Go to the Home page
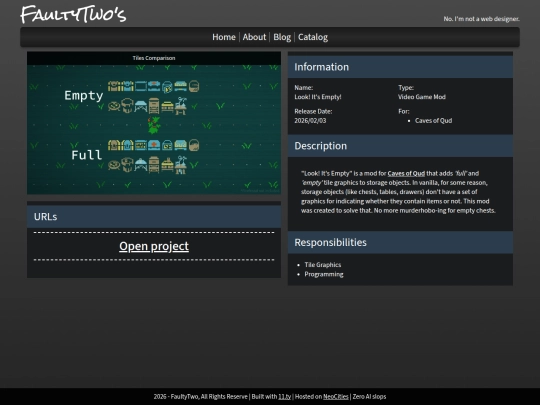Viewport: 540px width, 405px height. pyautogui.click(x=224, y=37)
